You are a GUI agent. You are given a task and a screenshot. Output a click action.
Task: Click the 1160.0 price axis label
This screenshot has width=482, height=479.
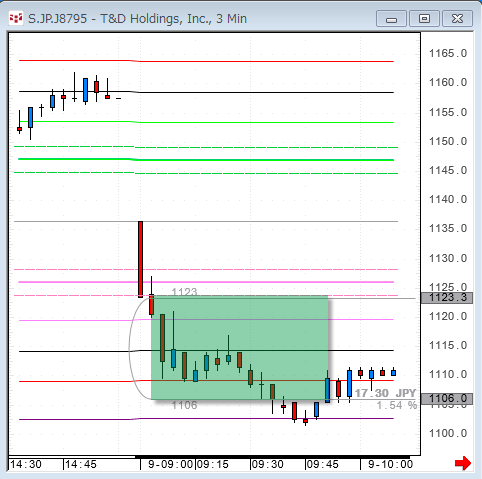click(448, 82)
